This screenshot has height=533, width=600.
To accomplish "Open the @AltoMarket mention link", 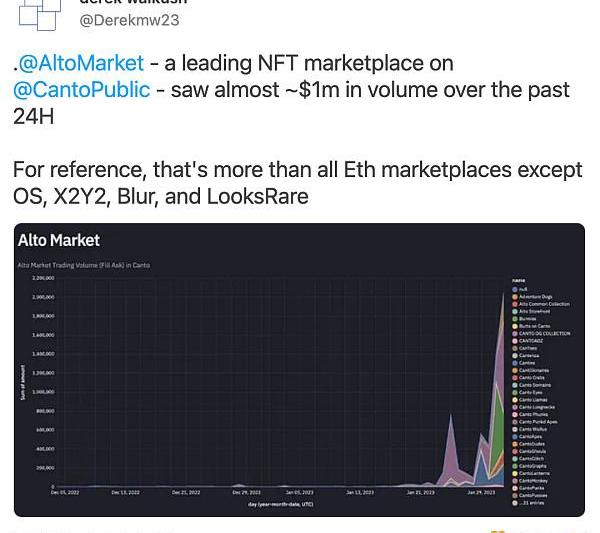I will 81,63.
